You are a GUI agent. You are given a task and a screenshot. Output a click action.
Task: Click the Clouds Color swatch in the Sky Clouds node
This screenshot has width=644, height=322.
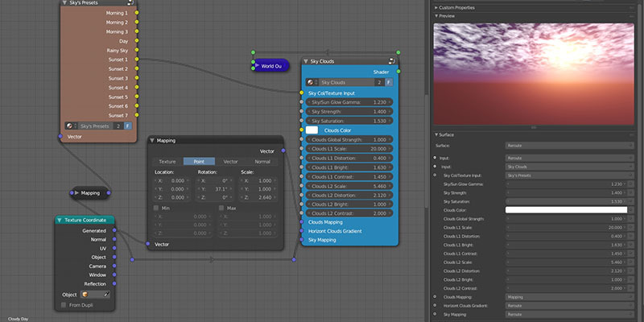312,130
